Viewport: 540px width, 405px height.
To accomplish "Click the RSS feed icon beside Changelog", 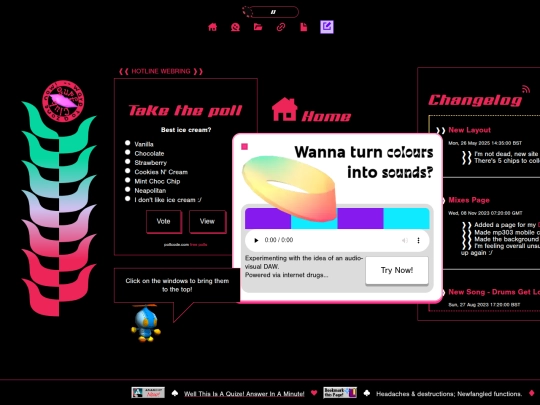I will 526,89.
